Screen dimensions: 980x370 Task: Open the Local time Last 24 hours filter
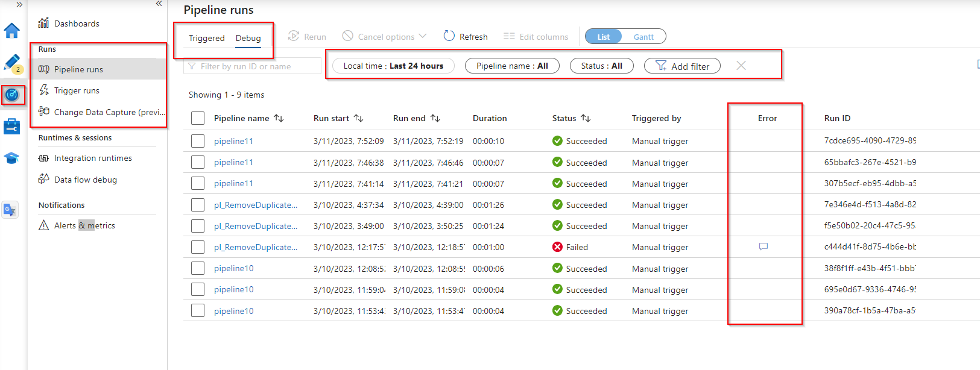[x=393, y=66]
